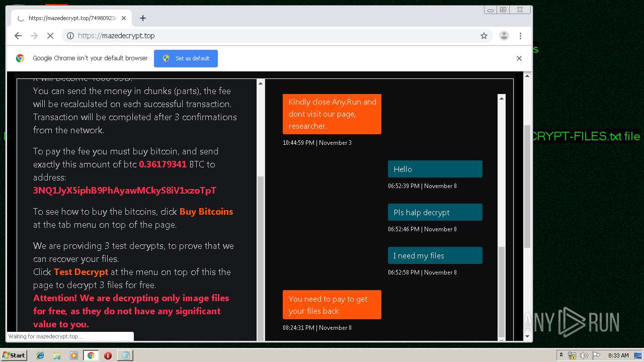Click the 10:44:59 PM November 3 timestamp
The height and width of the screenshot is (362, 644).
[317, 143]
